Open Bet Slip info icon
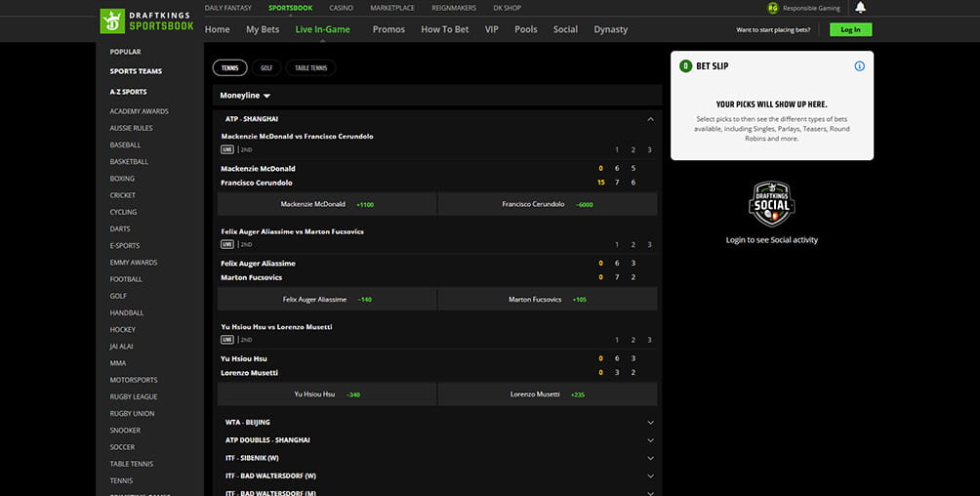Screen dimensions: 980x496 (x=859, y=66)
